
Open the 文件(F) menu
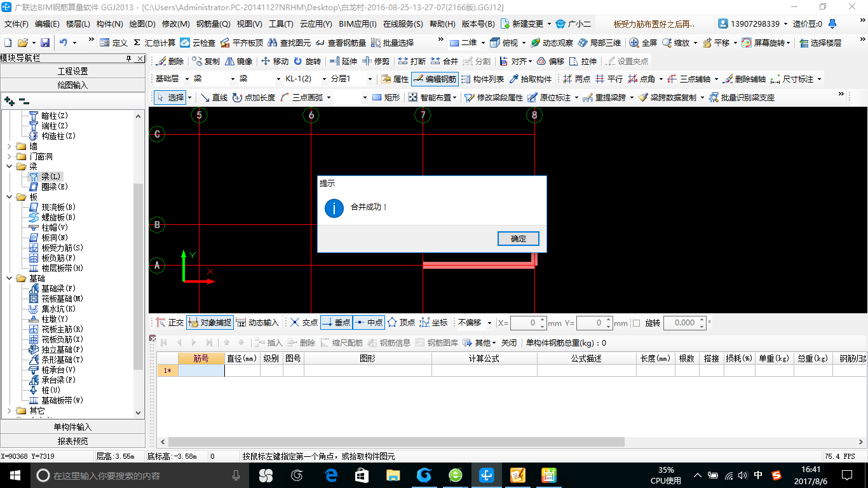coord(17,24)
